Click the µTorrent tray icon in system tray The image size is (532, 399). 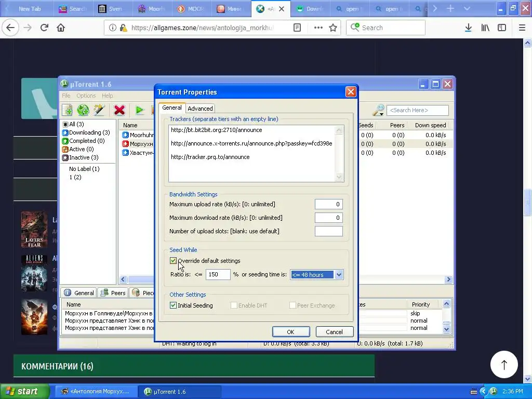coord(493,391)
